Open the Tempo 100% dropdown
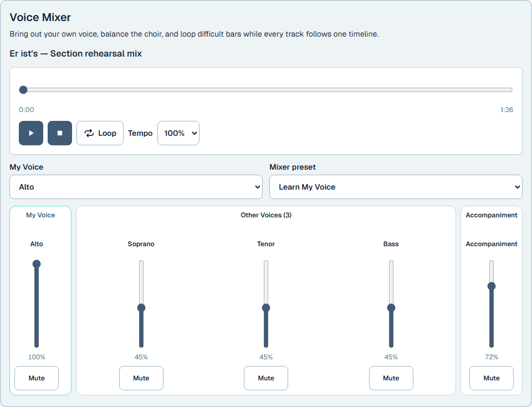Image resolution: width=532 pixels, height=407 pixels. 178,133
